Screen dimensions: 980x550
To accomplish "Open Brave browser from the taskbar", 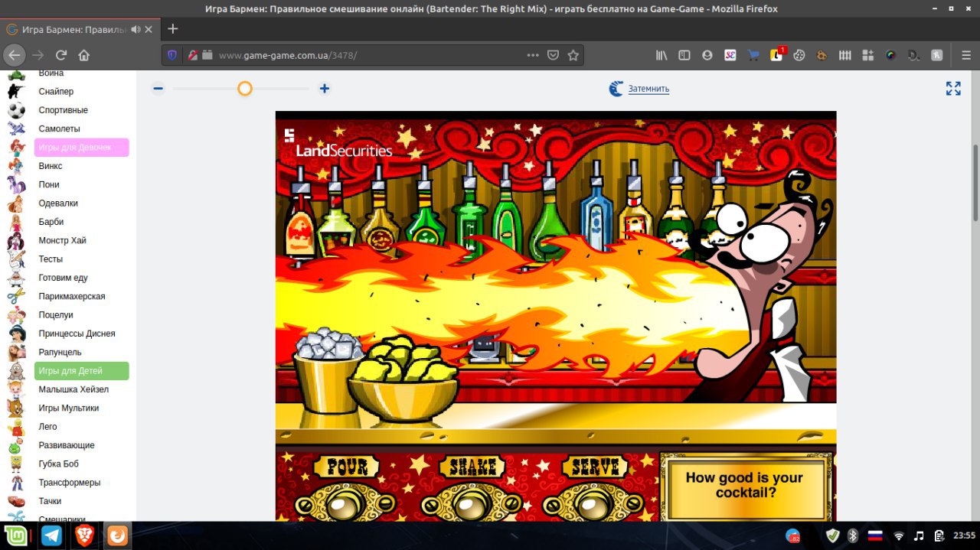I will click(x=84, y=535).
